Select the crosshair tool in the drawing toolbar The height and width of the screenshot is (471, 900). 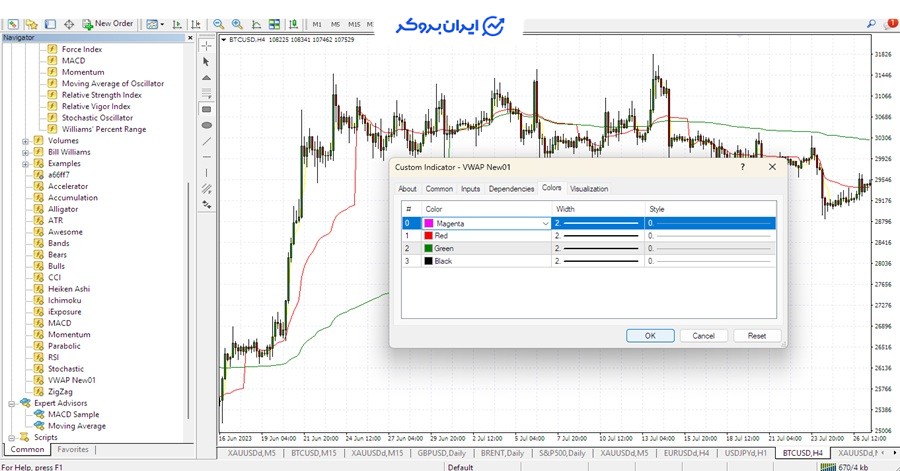[207, 46]
